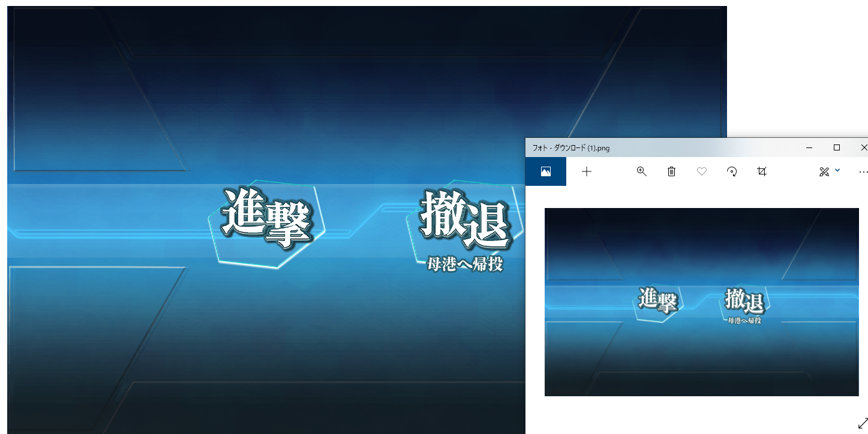The image size is (868, 434).
Task: Open the photo collection view icon
Action: coord(545,171)
